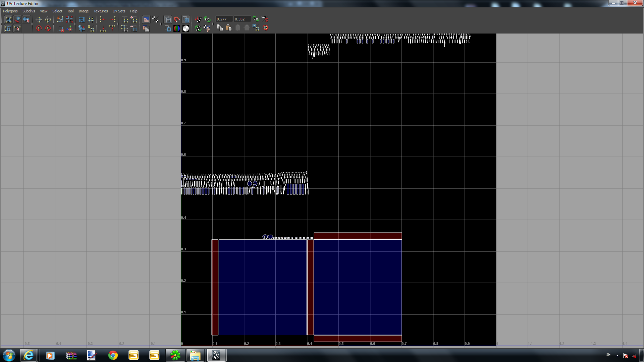This screenshot has height=362, width=644.
Task: Show hidden system tray icons
Action: (617, 355)
